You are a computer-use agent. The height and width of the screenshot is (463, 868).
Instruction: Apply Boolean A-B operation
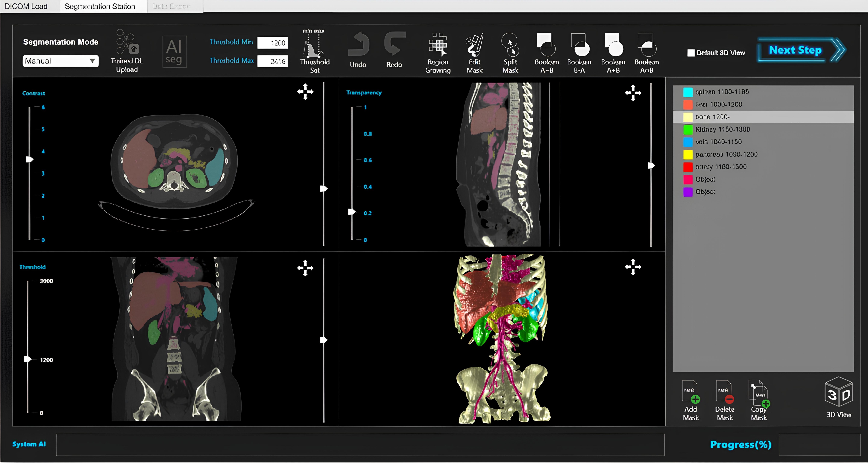[546, 45]
